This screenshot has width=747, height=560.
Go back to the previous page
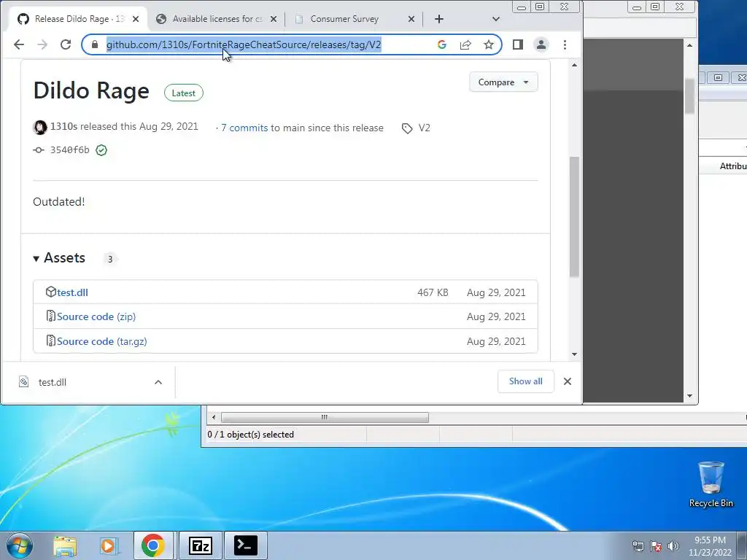(x=18, y=44)
